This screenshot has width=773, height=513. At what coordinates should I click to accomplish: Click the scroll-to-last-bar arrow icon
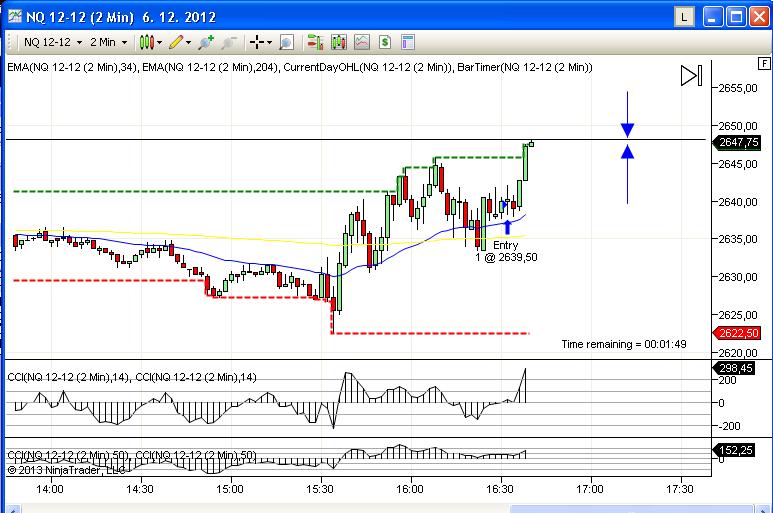(x=691, y=76)
